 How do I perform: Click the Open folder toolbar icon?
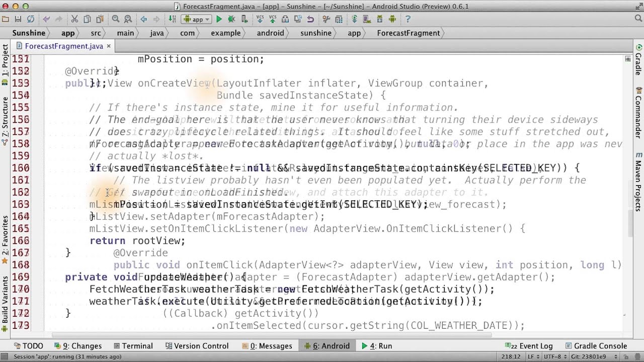6,19
